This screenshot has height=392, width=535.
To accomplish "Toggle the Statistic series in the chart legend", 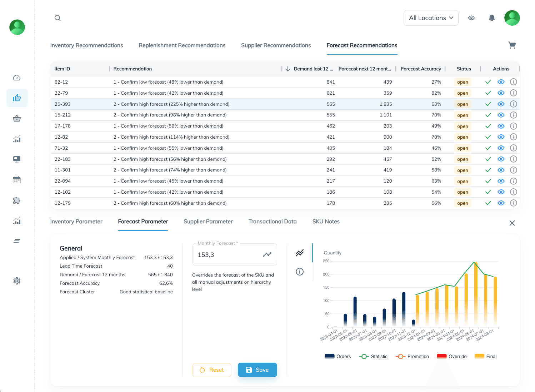I will pos(373,356).
